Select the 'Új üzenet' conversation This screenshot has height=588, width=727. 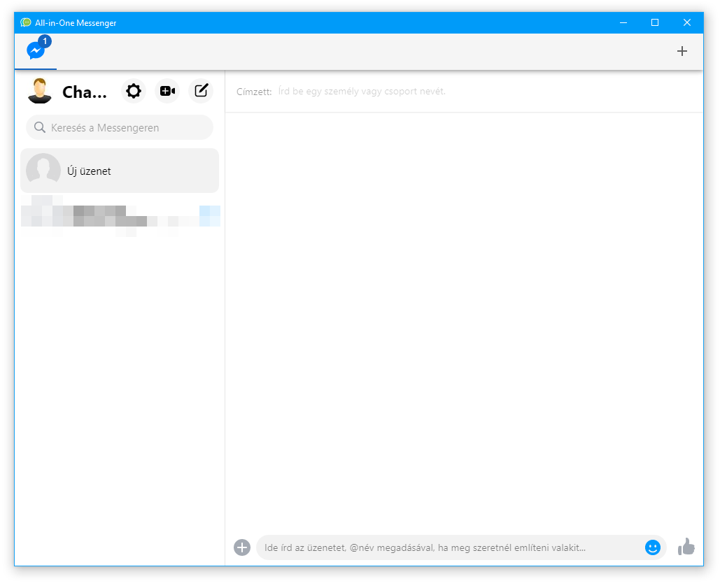point(120,171)
